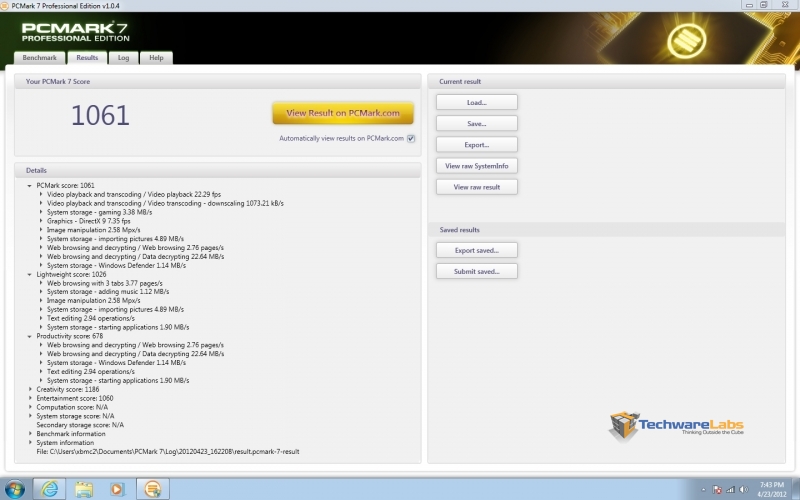This screenshot has height=500, width=800.
Task: Click View Result on PCMark.com button
Action: tap(343, 113)
